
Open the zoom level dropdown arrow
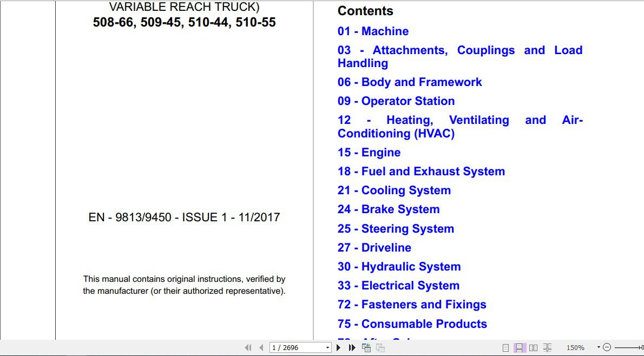[599, 347]
